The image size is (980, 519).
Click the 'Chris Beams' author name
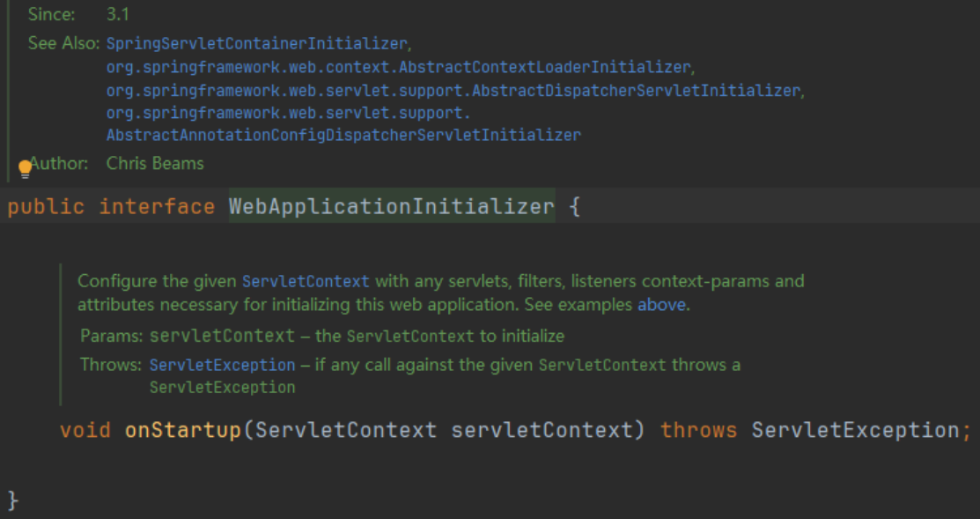click(155, 164)
